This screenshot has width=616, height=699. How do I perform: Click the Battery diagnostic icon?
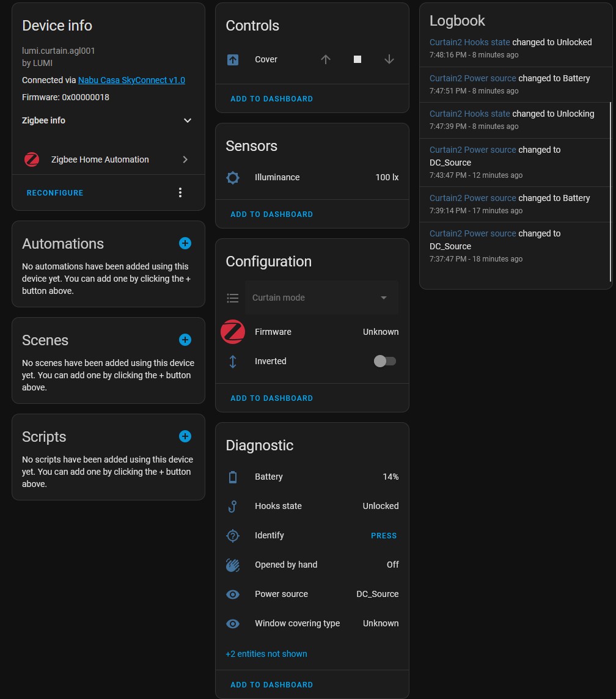233,477
